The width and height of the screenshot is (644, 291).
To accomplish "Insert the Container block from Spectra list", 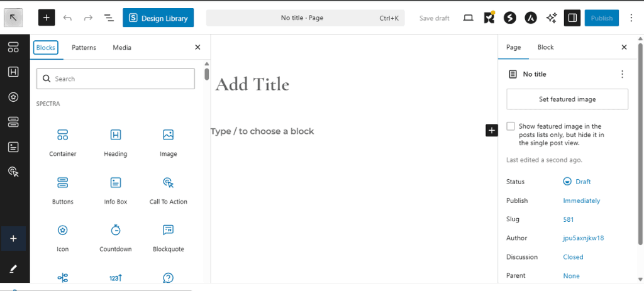I will [x=63, y=143].
